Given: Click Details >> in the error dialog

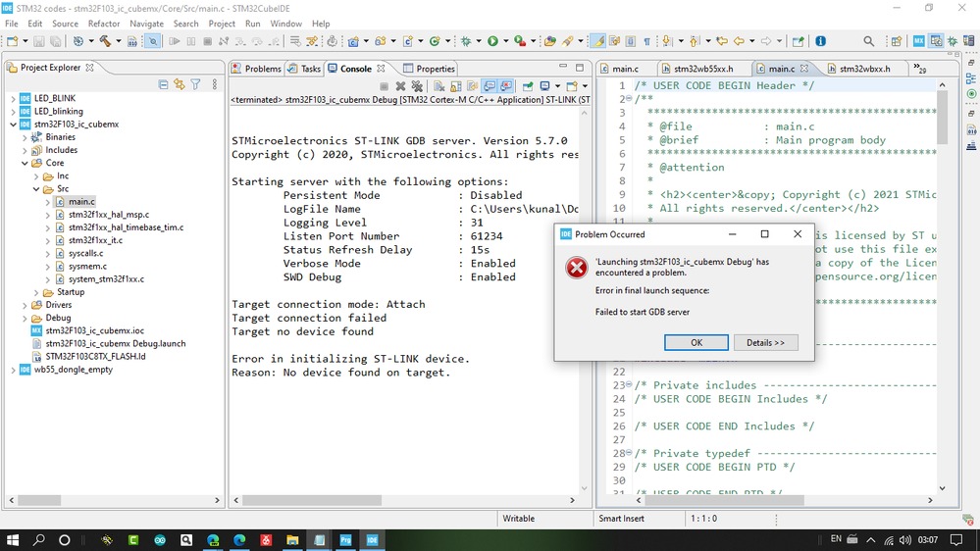Looking at the screenshot, I should coord(765,342).
